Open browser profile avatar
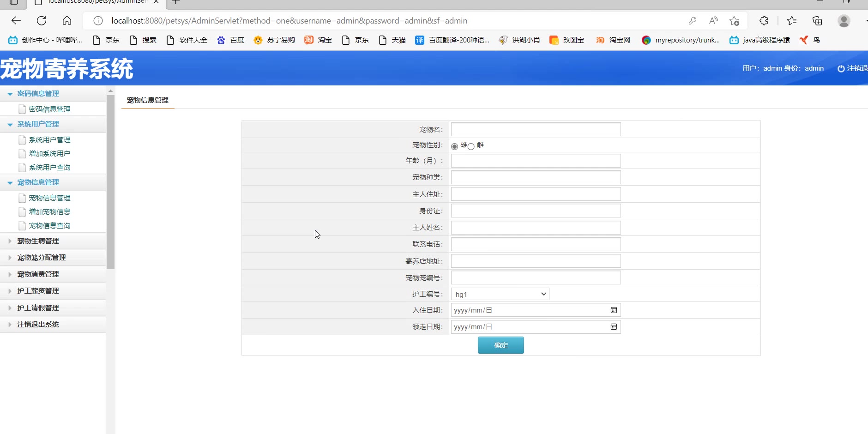868x434 pixels. click(x=844, y=21)
